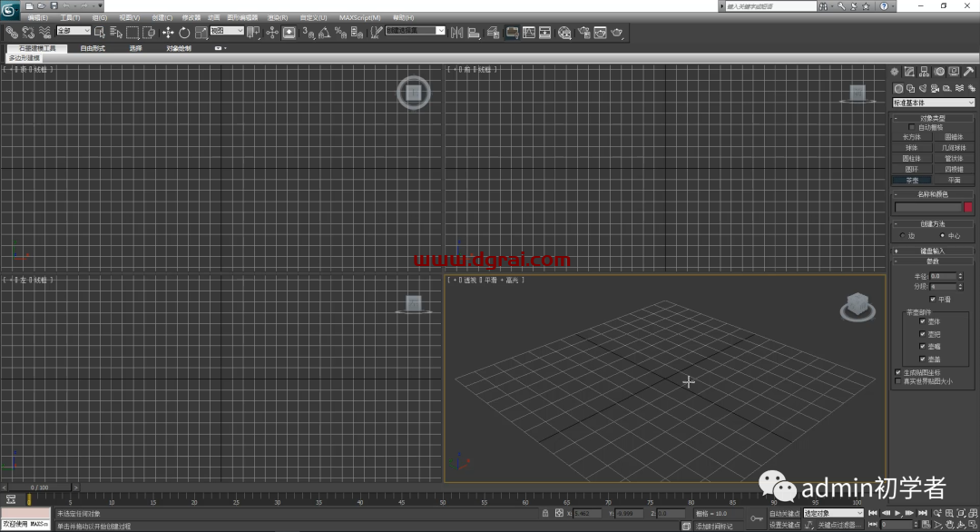The image size is (980, 532).
Task: Select the Unlink Selection tool
Action: tap(28, 32)
